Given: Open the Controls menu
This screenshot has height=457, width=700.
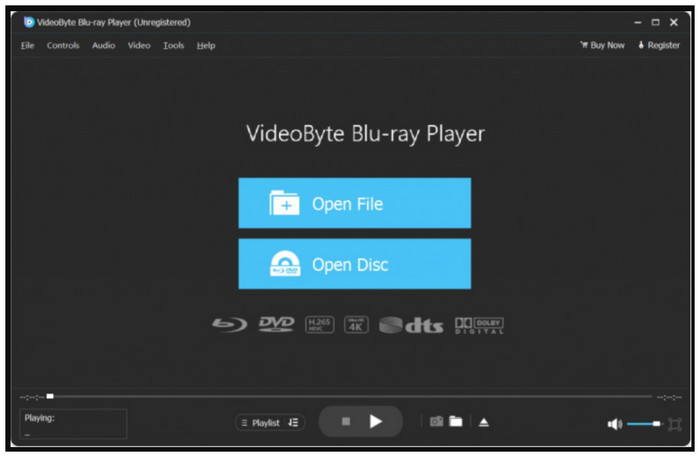Looking at the screenshot, I should pyautogui.click(x=63, y=46).
